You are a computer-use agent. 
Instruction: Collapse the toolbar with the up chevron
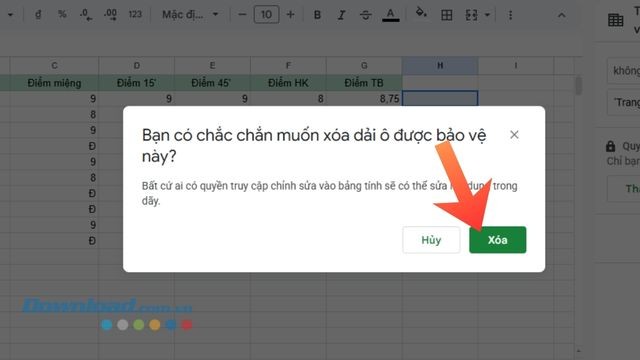[562, 15]
